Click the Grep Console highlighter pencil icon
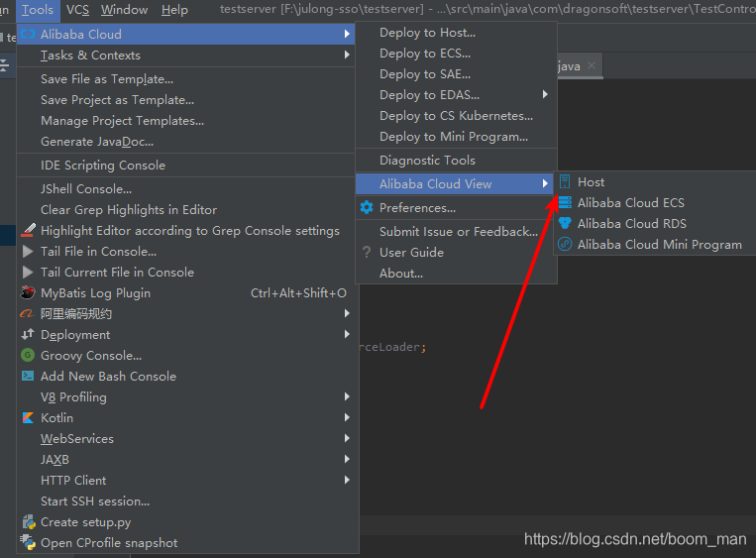Image resolution: width=756 pixels, height=558 pixels. [28, 230]
